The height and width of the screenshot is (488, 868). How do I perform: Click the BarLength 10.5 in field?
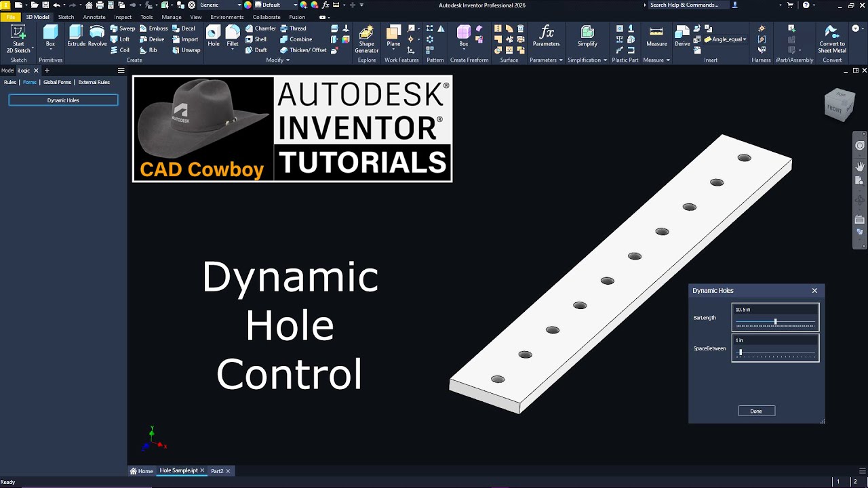(x=775, y=310)
